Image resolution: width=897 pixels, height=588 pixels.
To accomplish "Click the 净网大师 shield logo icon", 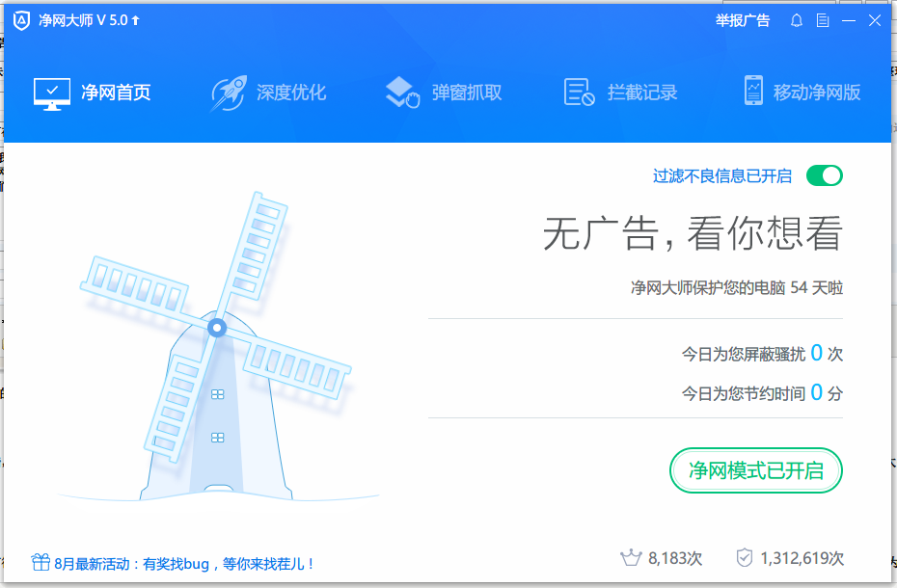I will click(x=21, y=20).
